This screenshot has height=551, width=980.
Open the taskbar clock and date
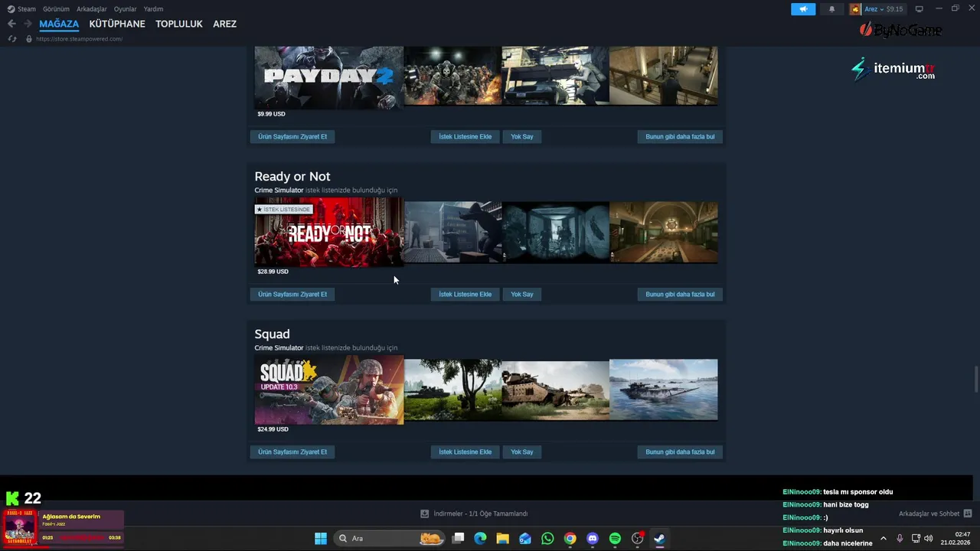(x=955, y=538)
